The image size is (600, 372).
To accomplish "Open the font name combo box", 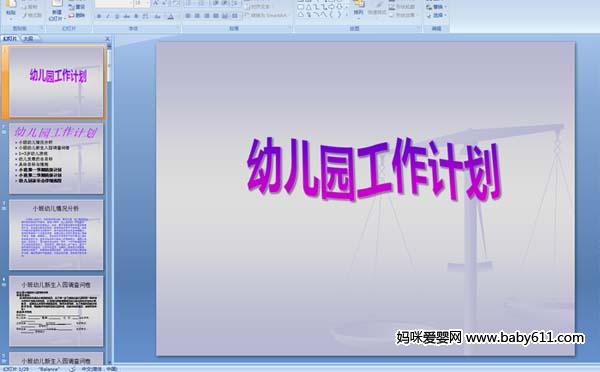I will pyautogui.click(x=114, y=3).
